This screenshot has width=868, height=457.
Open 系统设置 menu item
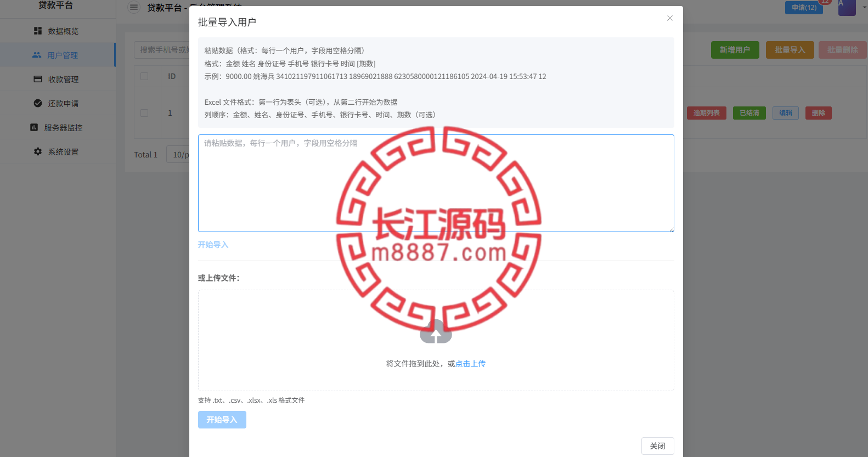click(58, 151)
